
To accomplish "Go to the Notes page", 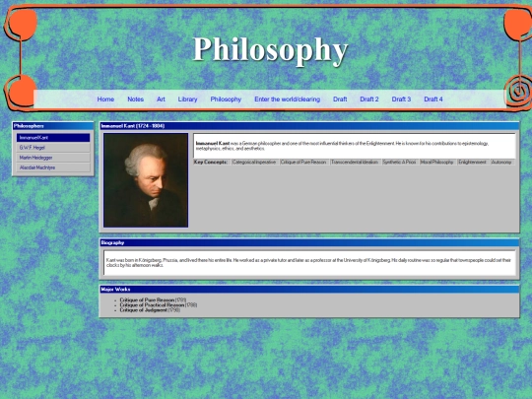I will point(135,100).
